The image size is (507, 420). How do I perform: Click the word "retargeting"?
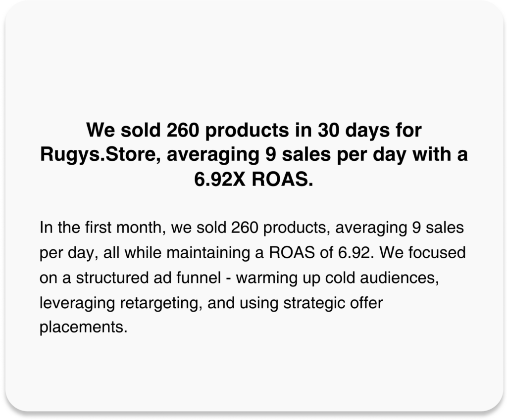(x=161, y=303)
